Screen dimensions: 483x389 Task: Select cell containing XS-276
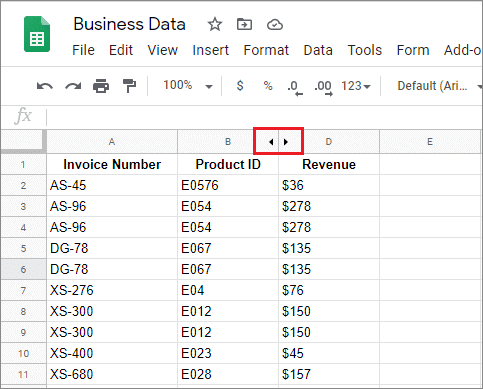click(112, 290)
